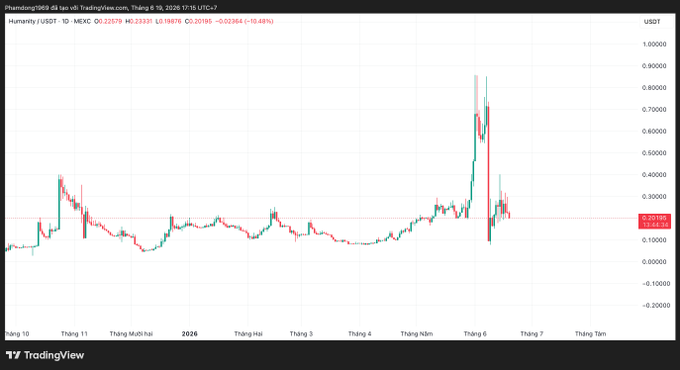Viewport: 680px width, 370px height.
Task: Click the 2026 year time label
Action: point(190,334)
